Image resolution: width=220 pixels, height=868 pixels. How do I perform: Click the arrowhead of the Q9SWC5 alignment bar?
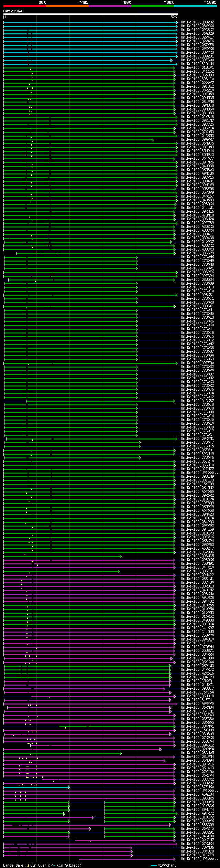(121, 556)
